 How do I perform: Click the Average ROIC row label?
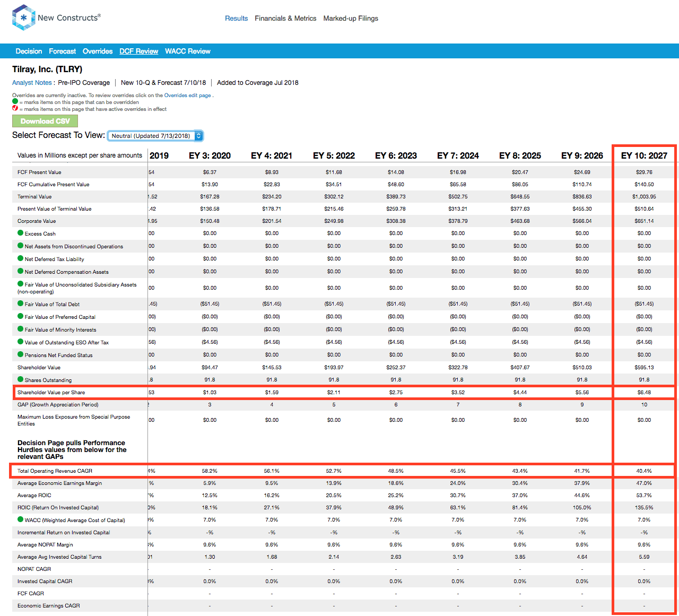(x=34, y=495)
